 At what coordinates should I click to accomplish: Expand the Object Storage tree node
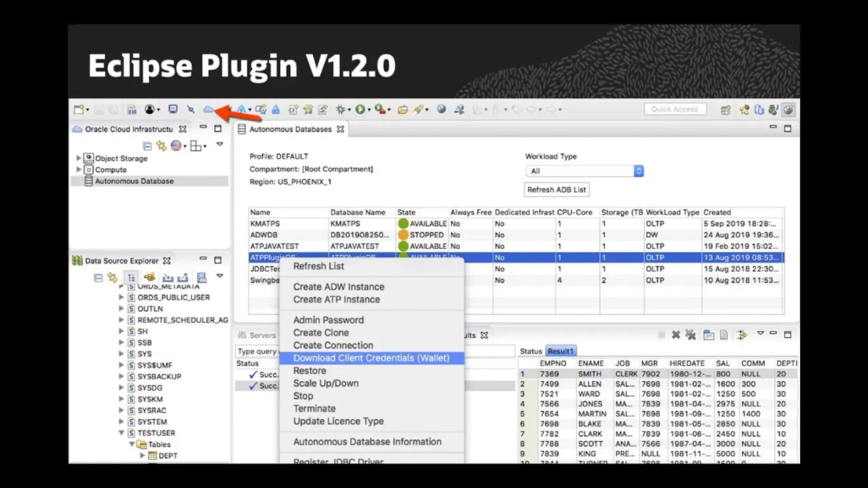(x=79, y=158)
